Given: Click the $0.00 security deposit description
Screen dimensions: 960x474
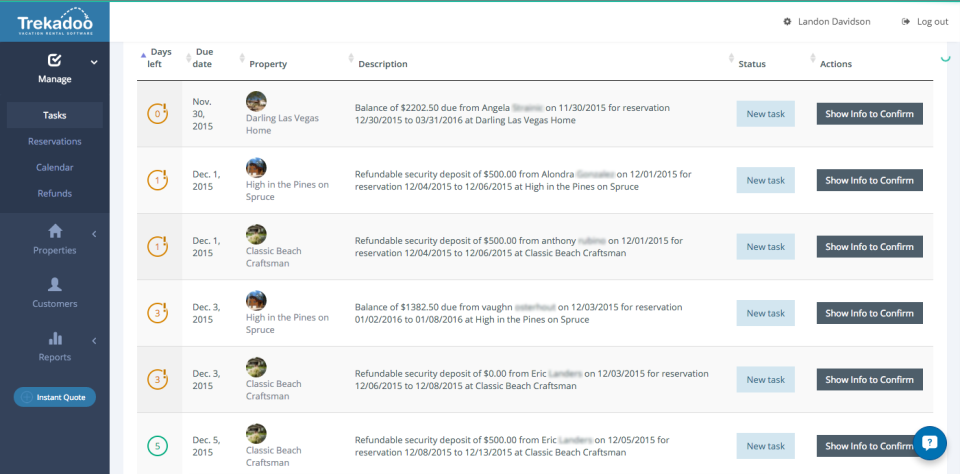Looking at the screenshot, I should tap(531, 380).
